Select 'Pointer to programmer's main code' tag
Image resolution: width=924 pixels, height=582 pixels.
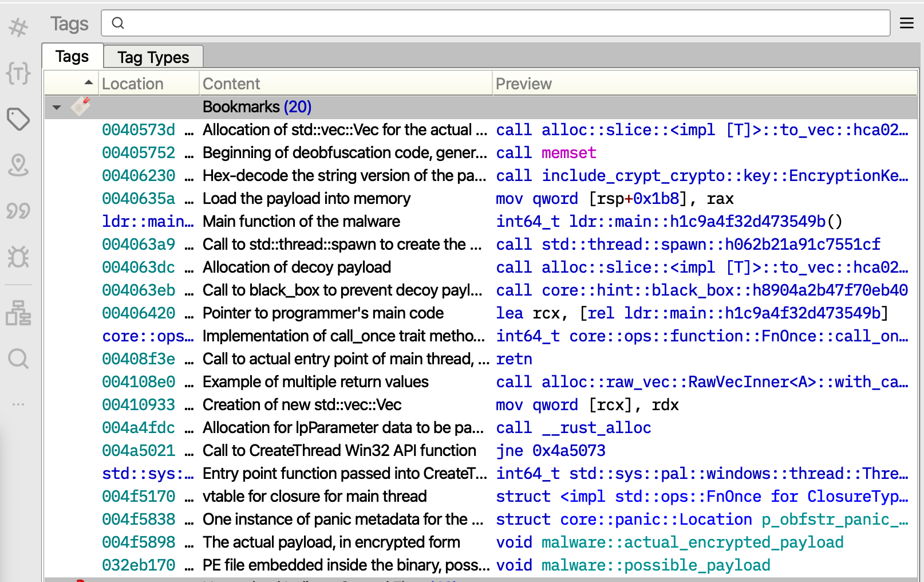[x=323, y=313]
